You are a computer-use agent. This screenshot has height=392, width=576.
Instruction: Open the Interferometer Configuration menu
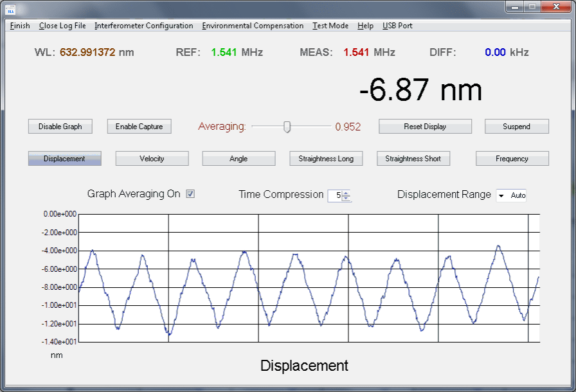143,26
